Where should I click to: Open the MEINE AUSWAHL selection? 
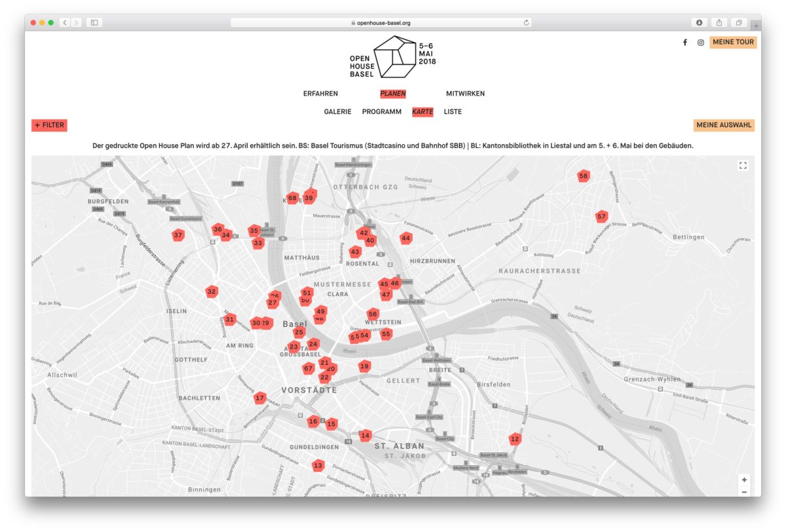pos(724,125)
